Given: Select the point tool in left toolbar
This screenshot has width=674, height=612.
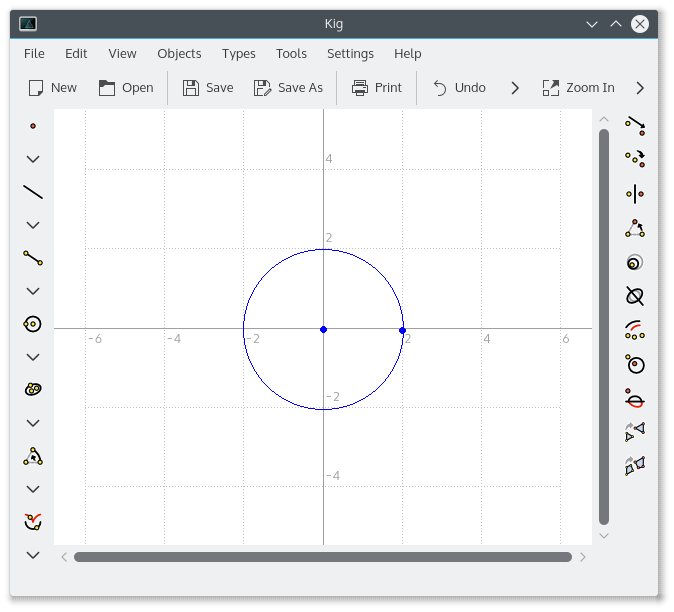Looking at the screenshot, I should click(33, 126).
